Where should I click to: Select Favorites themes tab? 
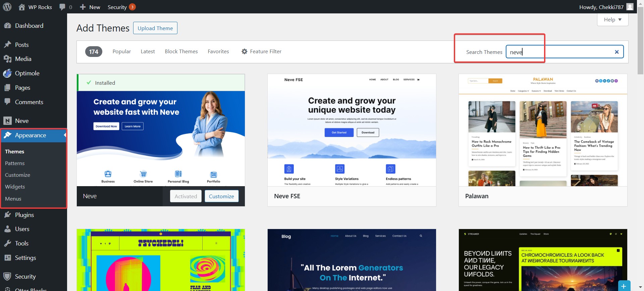pos(218,52)
